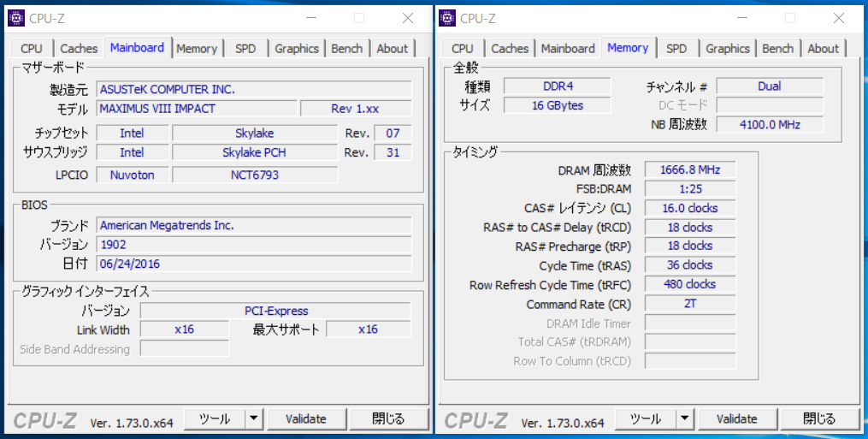Open Caches tab in Mainboard window
The image size is (868, 439).
pyautogui.click(x=79, y=48)
